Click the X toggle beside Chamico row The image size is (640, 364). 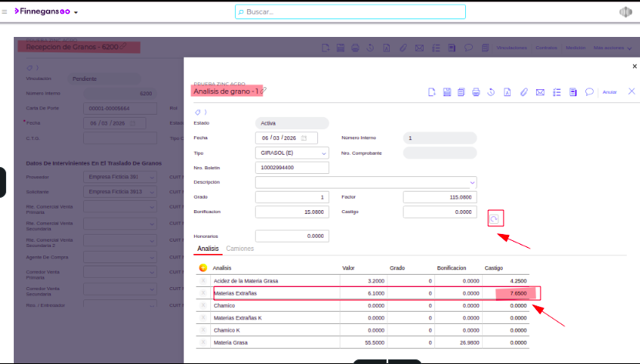203,306
